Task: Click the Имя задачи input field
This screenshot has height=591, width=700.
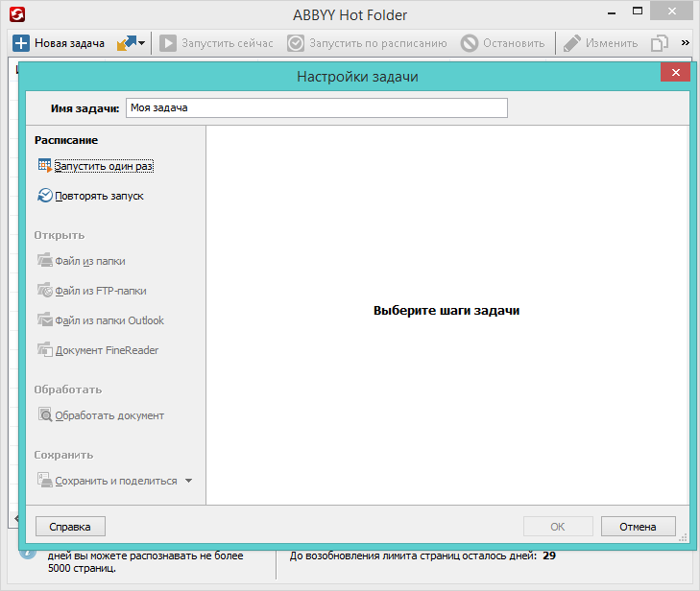Action: pyautogui.click(x=317, y=108)
